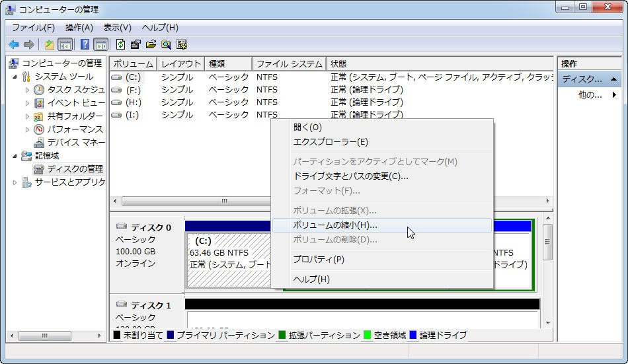Click the drive icon for volume (H:)
Image resolution: width=628 pixels, height=364 pixels.
[x=116, y=102]
